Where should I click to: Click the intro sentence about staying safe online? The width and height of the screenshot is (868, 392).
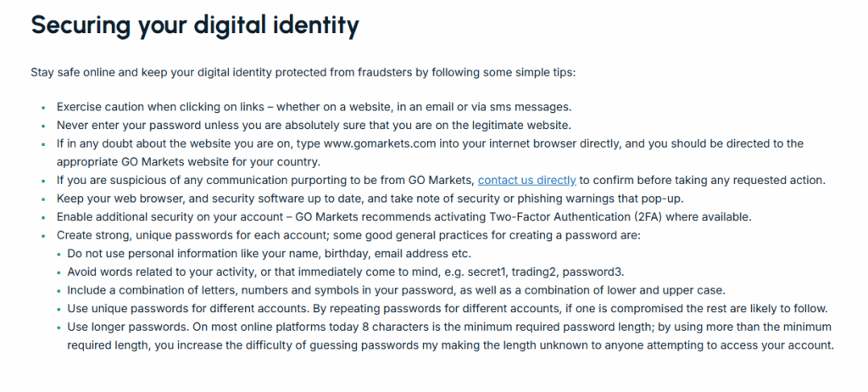tap(303, 73)
